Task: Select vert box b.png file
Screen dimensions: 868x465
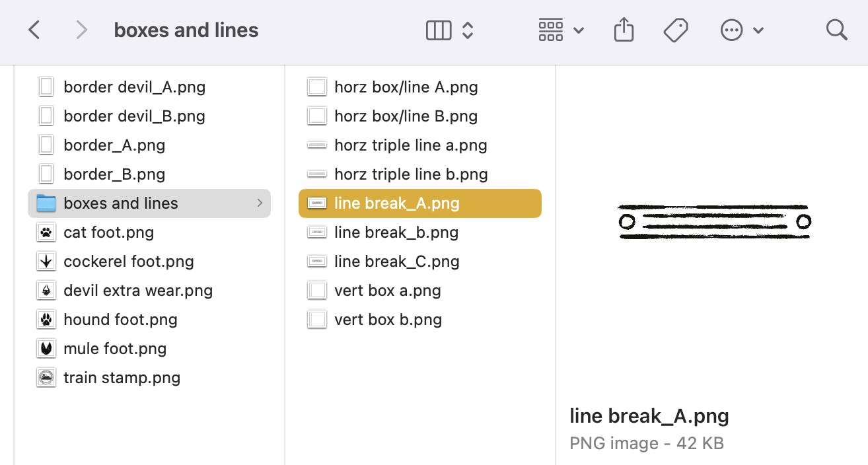Action: pos(388,320)
